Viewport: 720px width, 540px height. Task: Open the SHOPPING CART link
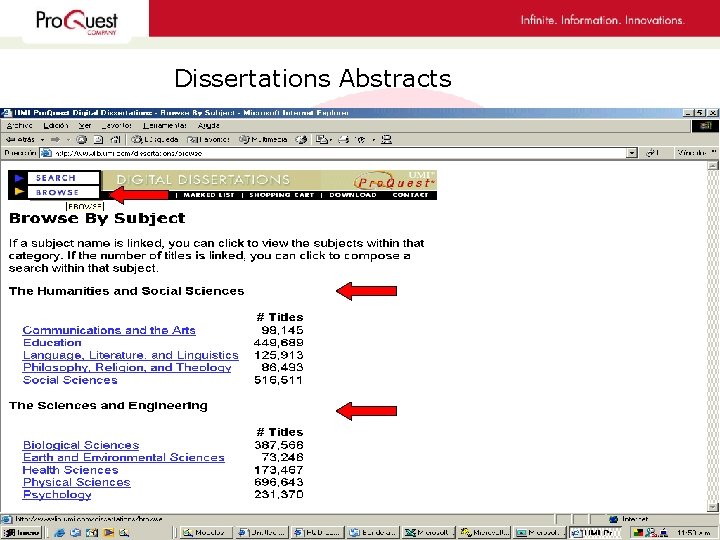[x=281, y=195]
